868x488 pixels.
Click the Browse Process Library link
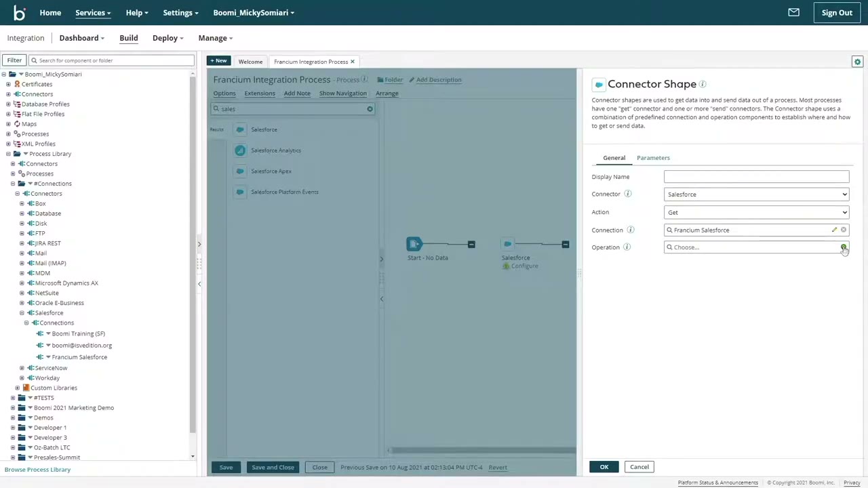[x=37, y=470]
